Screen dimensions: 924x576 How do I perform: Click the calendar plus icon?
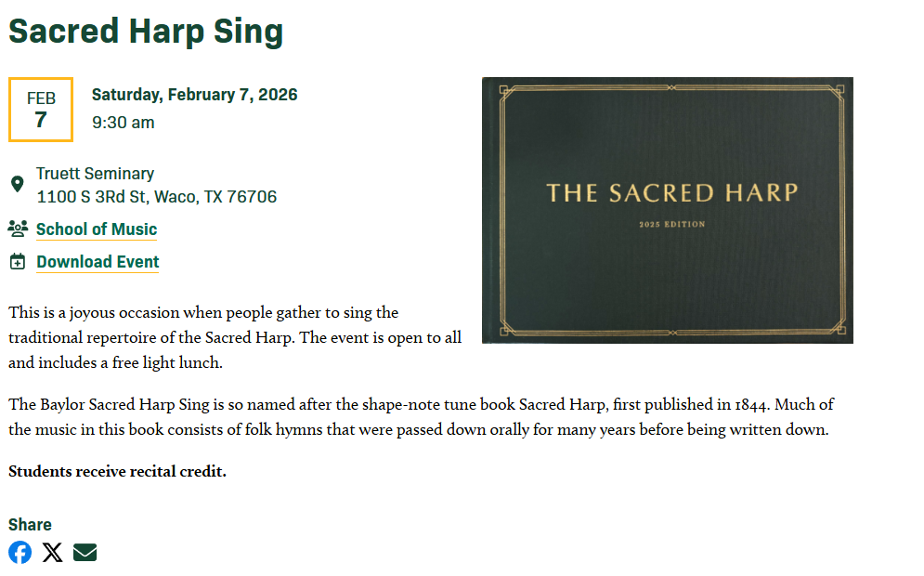18,262
